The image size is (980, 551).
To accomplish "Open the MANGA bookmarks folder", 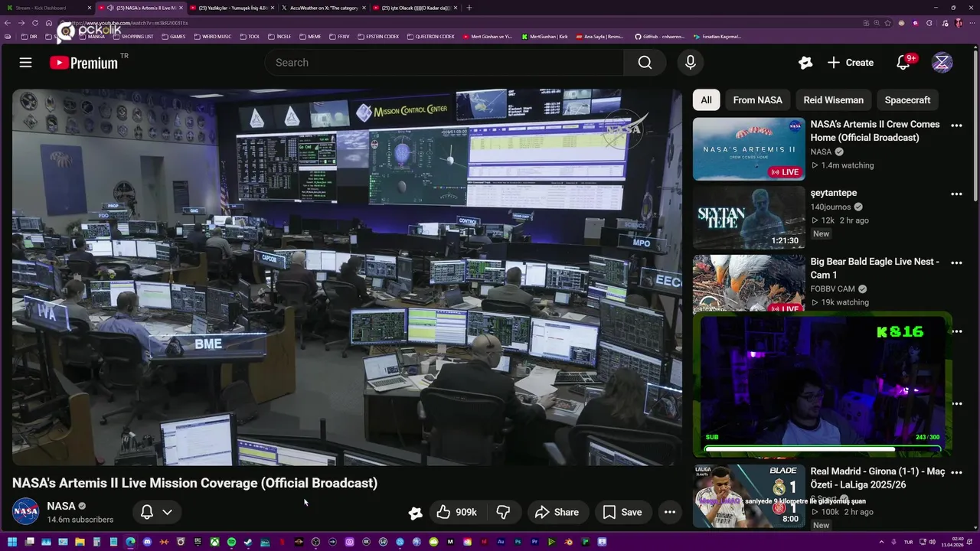I will pyautogui.click(x=92, y=36).
